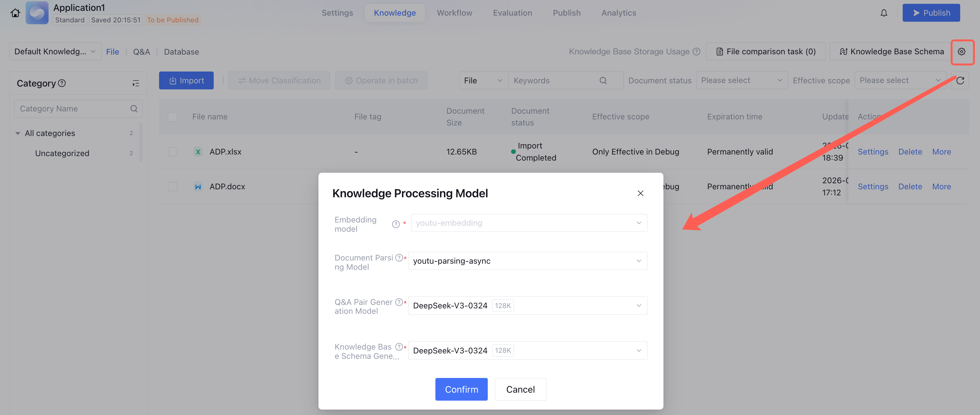The height and width of the screenshot is (415, 980).
Task: Open the Document status filter dropdown
Action: pos(741,80)
